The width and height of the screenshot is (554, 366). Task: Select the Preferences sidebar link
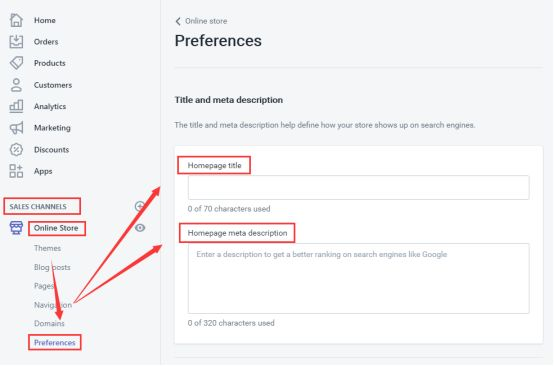(x=55, y=343)
